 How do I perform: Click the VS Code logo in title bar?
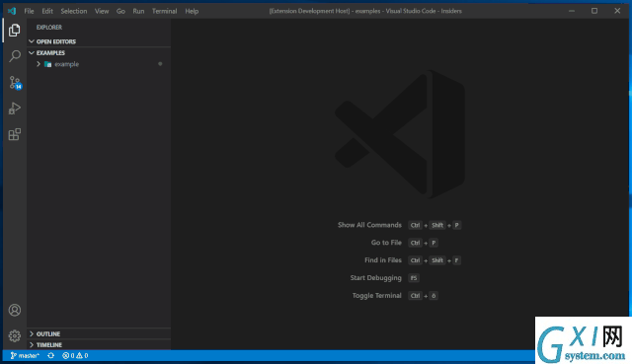[x=12, y=11]
